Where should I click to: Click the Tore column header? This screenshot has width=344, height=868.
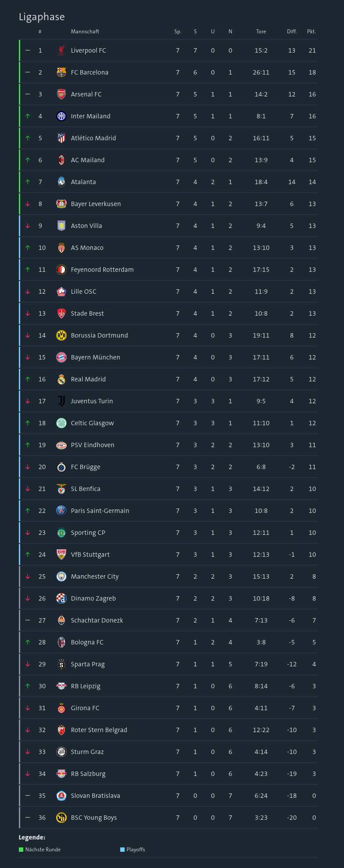click(x=261, y=32)
